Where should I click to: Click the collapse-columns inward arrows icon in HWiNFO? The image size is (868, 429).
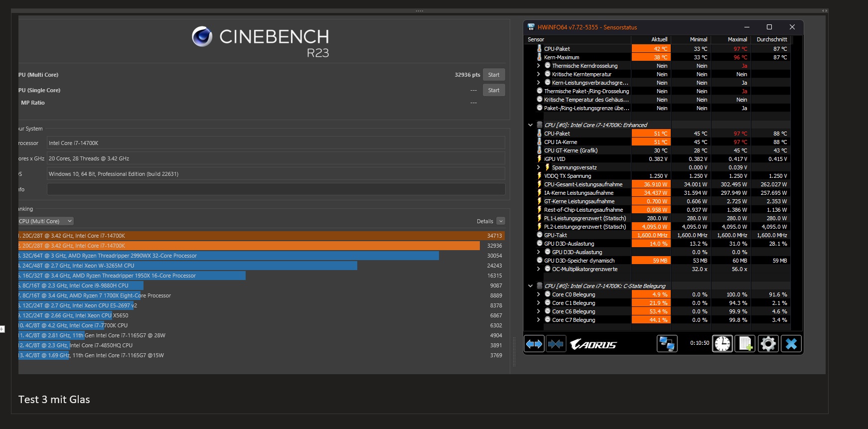[556, 344]
